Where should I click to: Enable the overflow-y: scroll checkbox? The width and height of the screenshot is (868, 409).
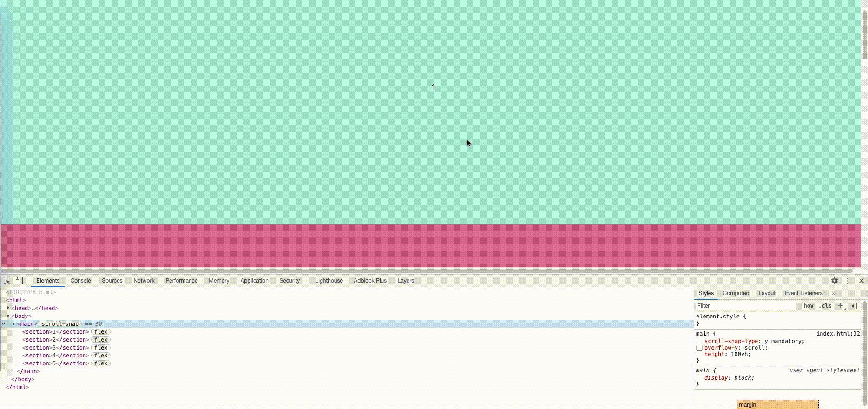[x=699, y=348]
